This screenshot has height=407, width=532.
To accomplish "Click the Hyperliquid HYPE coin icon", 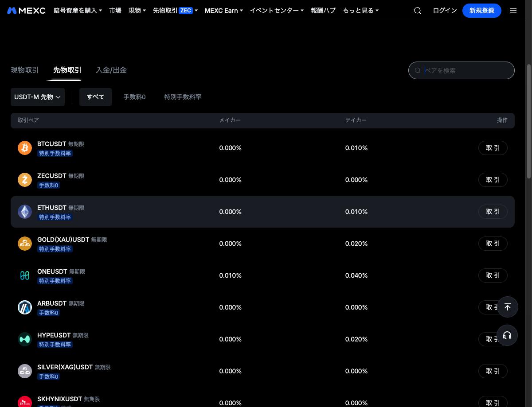I will point(25,339).
